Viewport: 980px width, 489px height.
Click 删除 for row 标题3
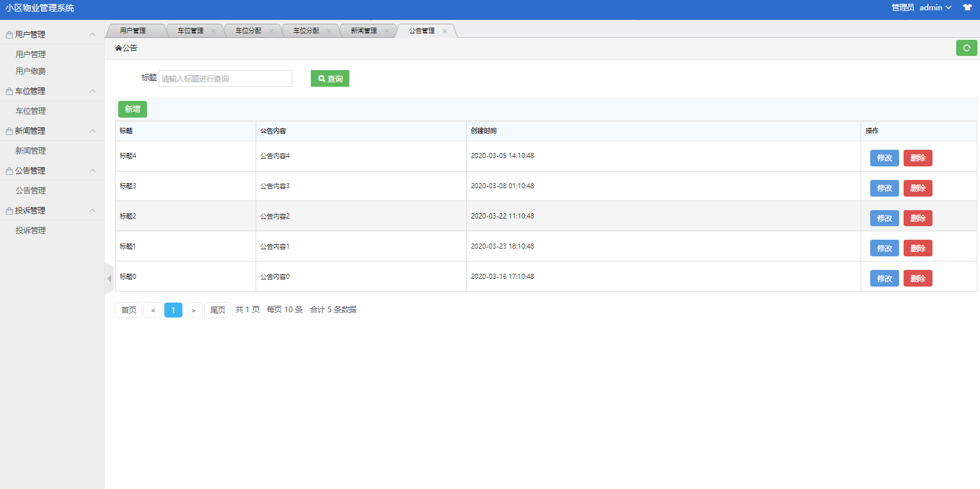(918, 188)
